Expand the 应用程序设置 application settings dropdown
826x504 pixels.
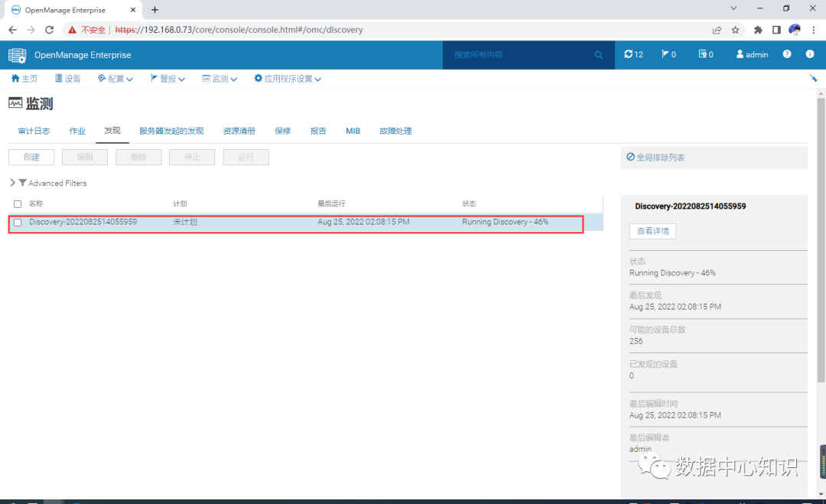pyautogui.click(x=288, y=79)
